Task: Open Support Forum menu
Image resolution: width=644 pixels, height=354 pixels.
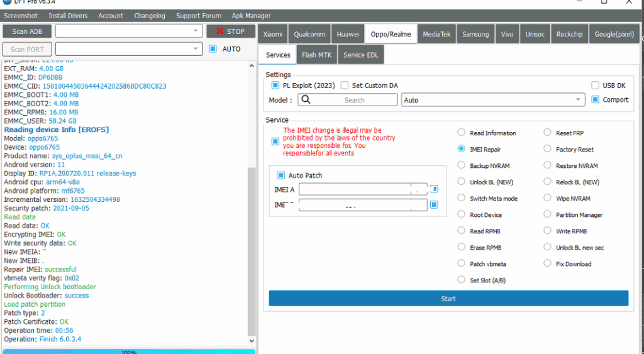Action: [x=198, y=16]
